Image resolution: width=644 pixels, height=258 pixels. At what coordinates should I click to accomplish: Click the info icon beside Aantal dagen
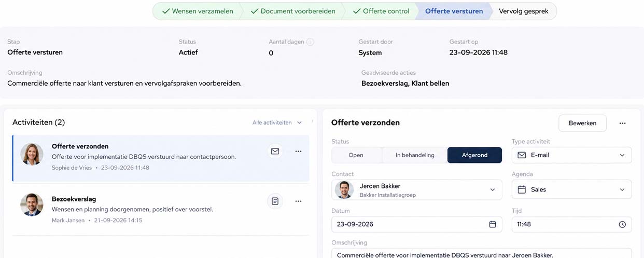click(310, 42)
